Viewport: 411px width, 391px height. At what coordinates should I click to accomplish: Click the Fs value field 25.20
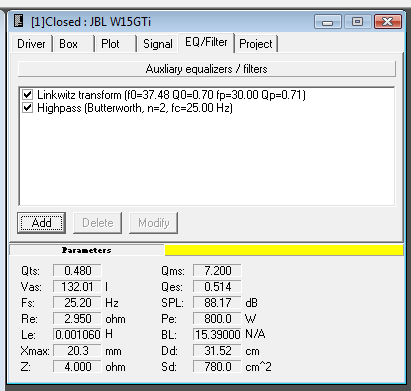click(x=77, y=302)
